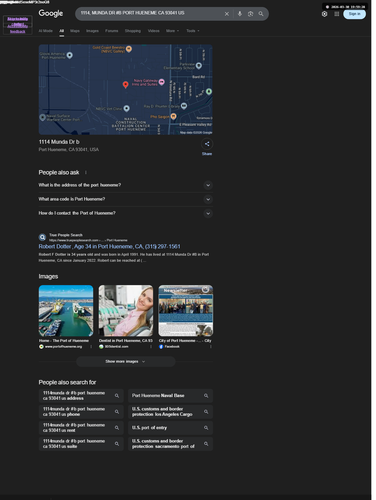Switch to the Shopping tab
The image size is (376, 500).
(133, 31)
